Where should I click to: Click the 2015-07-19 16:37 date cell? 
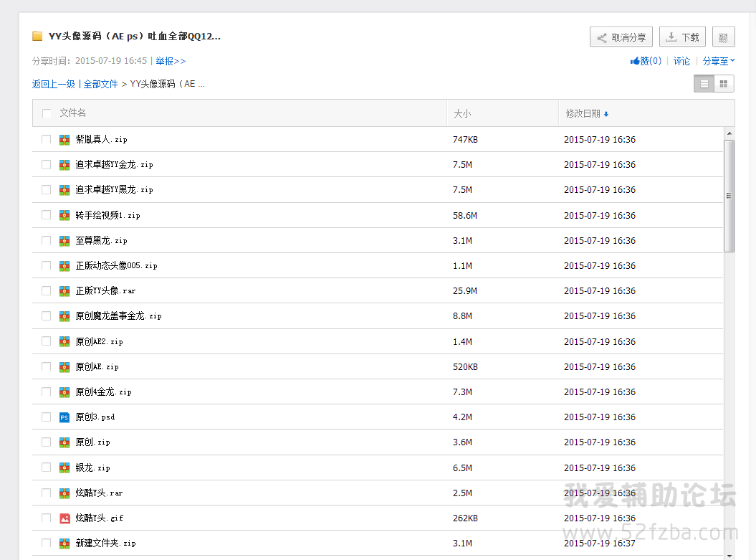(x=600, y=544)
